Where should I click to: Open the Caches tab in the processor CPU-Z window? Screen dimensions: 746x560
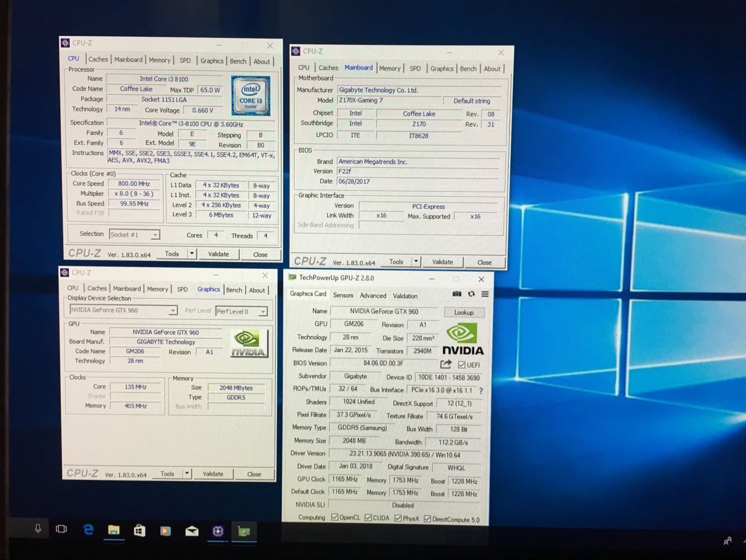98,59
